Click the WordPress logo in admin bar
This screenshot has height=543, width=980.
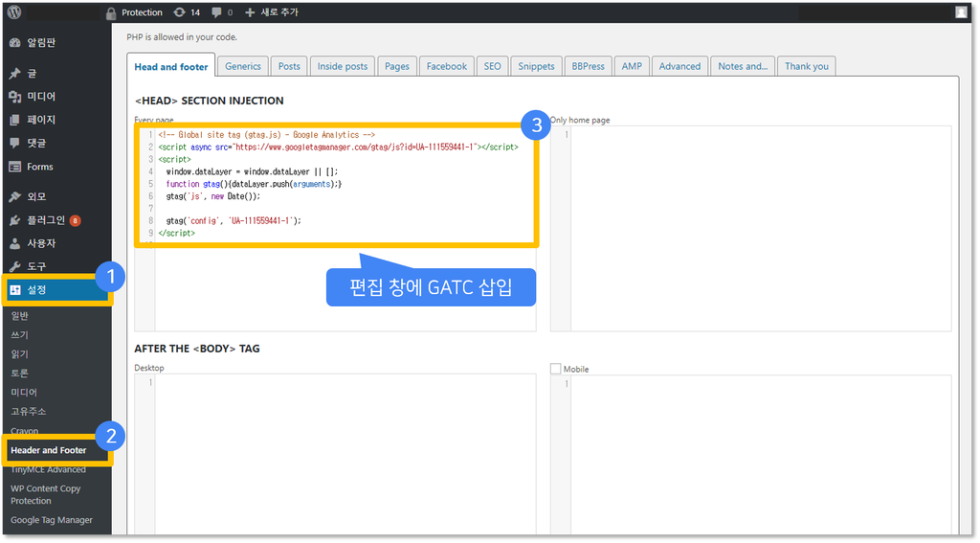click(x=14, y=11)
